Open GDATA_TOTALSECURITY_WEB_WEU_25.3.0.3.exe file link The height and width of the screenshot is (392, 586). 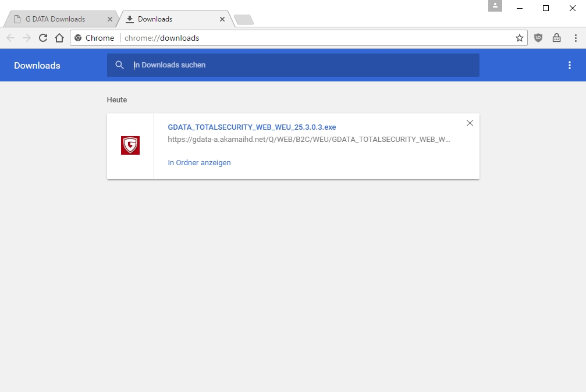252,127
